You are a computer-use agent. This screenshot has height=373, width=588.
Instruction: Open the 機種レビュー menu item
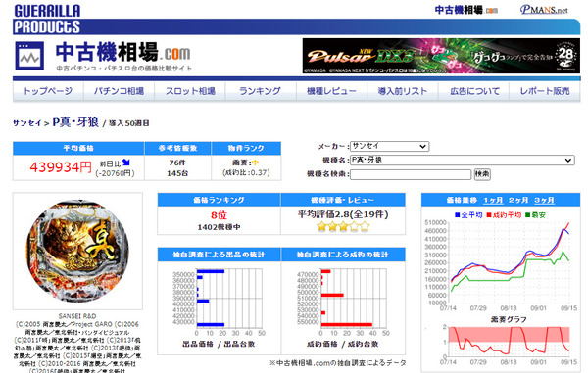(331, 91)
